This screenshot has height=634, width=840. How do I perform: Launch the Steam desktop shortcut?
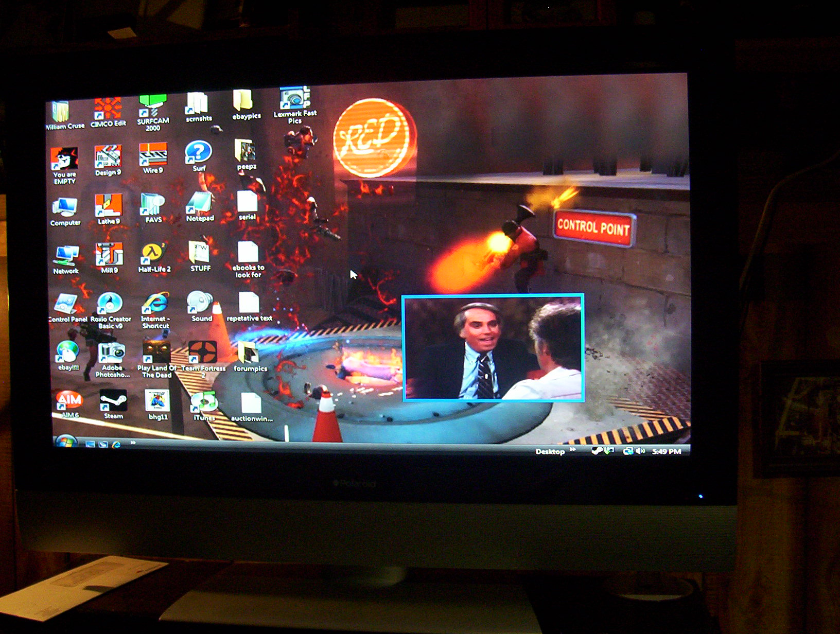pos(113,405)
